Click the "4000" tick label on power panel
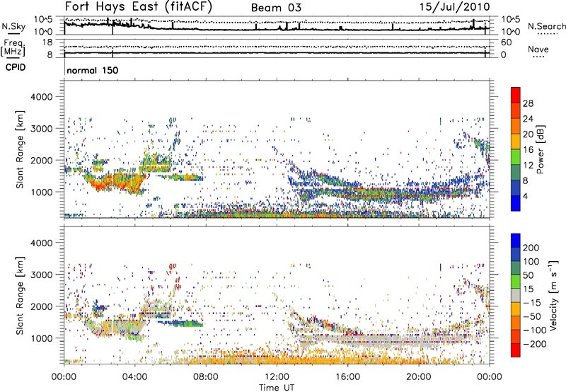This screenshot has height=392, width=566. [42, 97]
